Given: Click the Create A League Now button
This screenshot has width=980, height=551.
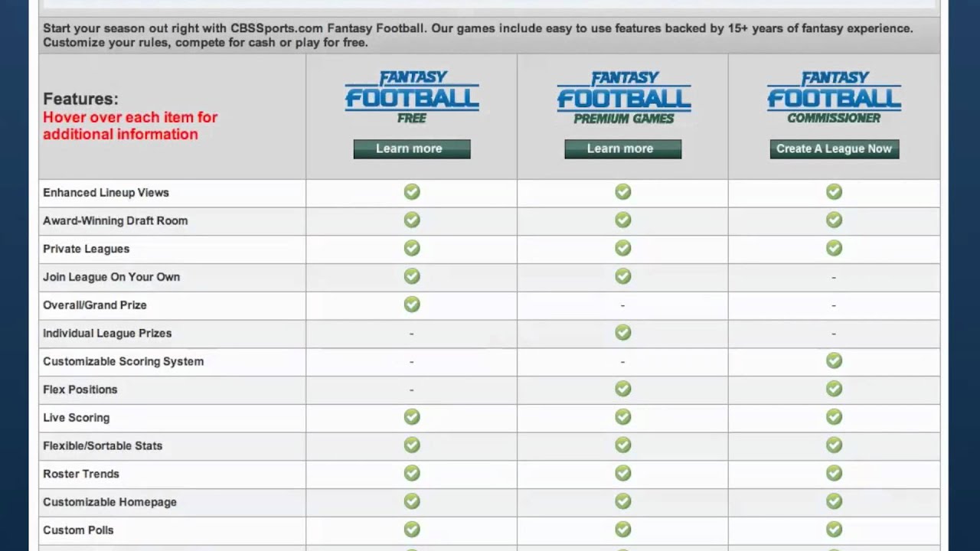Looking at the screenshot, I should pos(834,148).
